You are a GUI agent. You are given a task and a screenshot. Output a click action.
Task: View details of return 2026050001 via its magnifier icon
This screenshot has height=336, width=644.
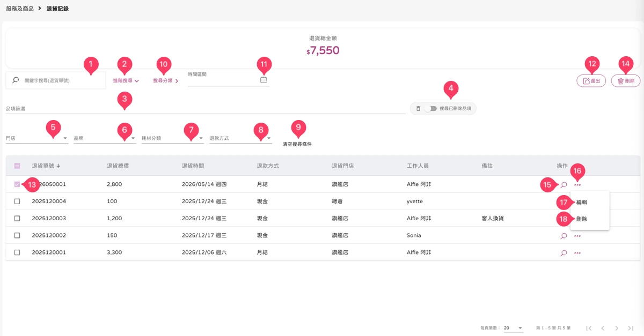tap(563, 184)
